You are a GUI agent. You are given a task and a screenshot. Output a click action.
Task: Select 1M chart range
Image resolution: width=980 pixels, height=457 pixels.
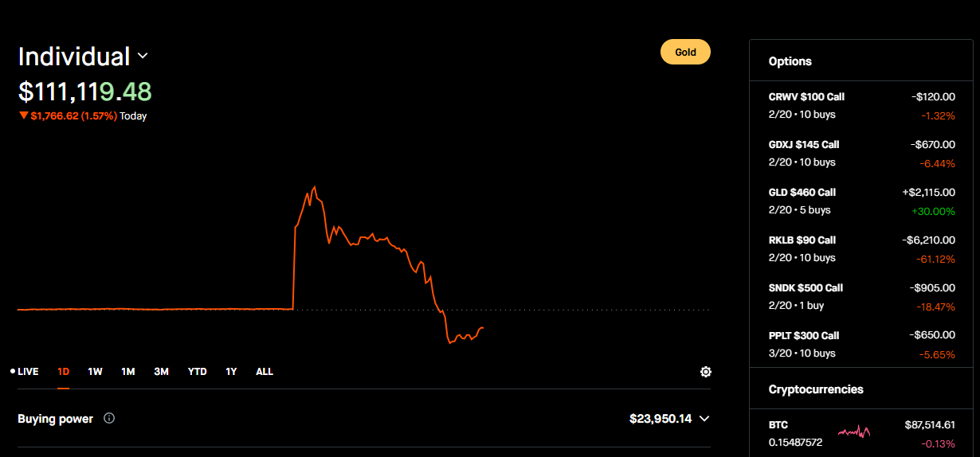click(127, 372)
